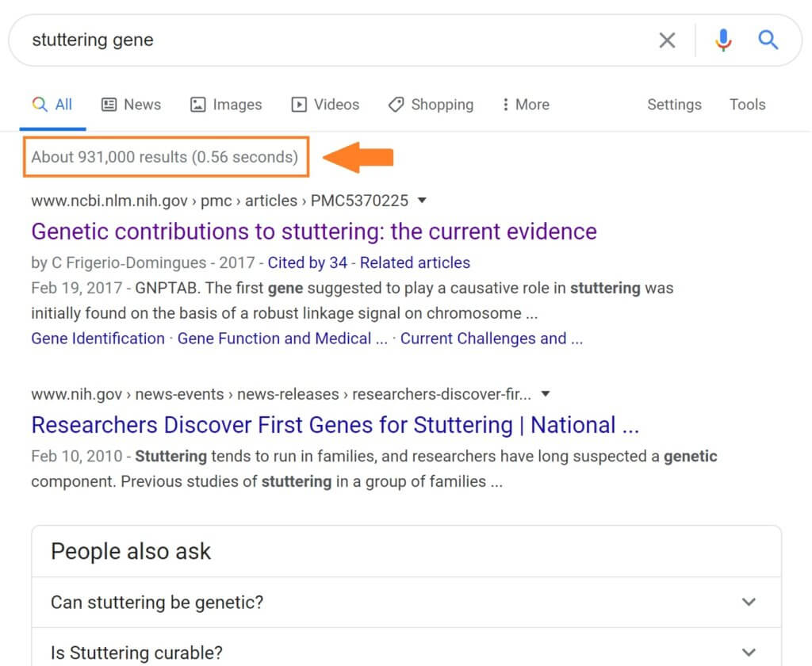This screenshot has width=812, height=666.
Task: Switch to the News tab
Action: pyautogui.click(x=131, y=105)
